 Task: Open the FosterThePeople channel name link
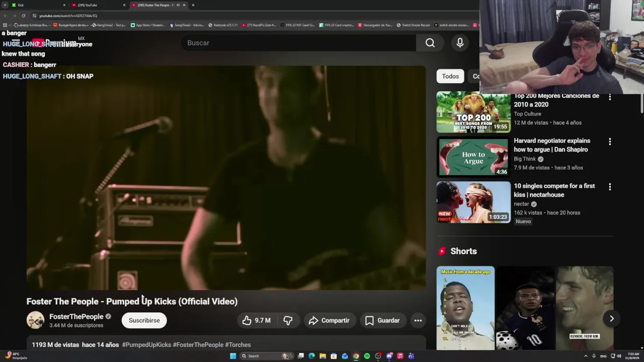click(x=76, y=317)
